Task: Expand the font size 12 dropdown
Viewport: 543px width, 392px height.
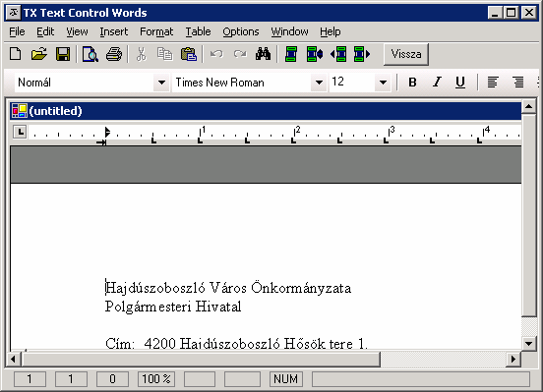Action: pos(383,83)
